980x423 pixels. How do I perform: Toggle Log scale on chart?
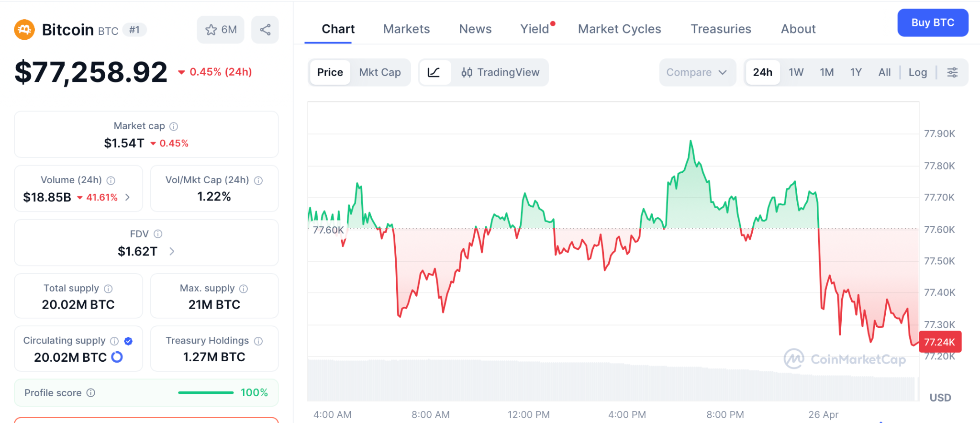click(x=917, y=72)
